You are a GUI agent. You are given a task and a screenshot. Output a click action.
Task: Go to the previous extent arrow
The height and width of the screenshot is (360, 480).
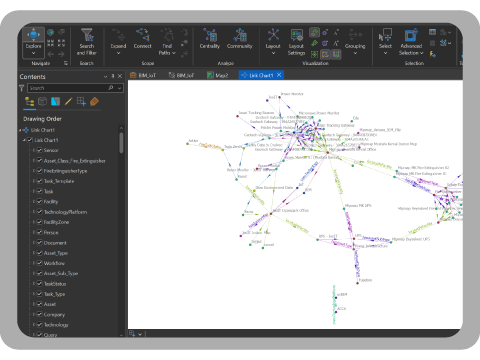50,54
